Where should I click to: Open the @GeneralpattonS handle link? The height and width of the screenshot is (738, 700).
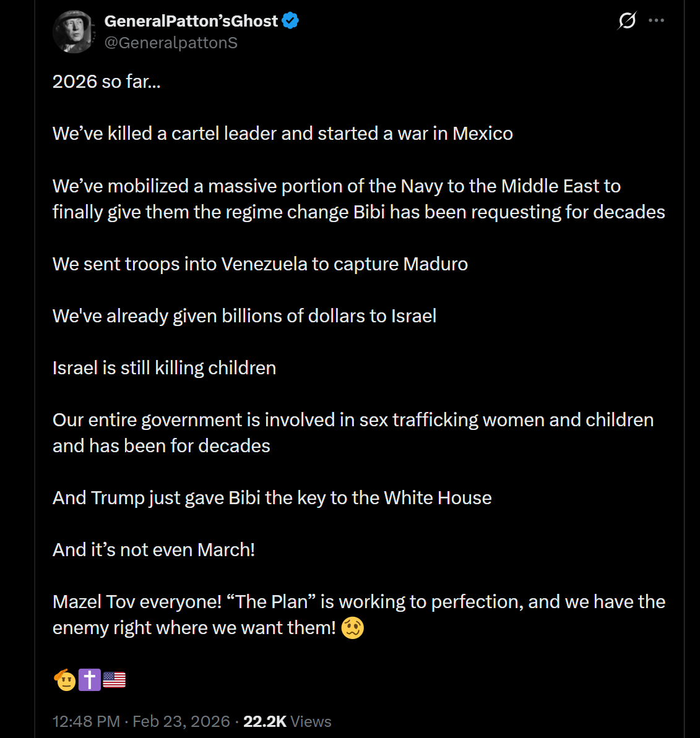click(171, 43)
